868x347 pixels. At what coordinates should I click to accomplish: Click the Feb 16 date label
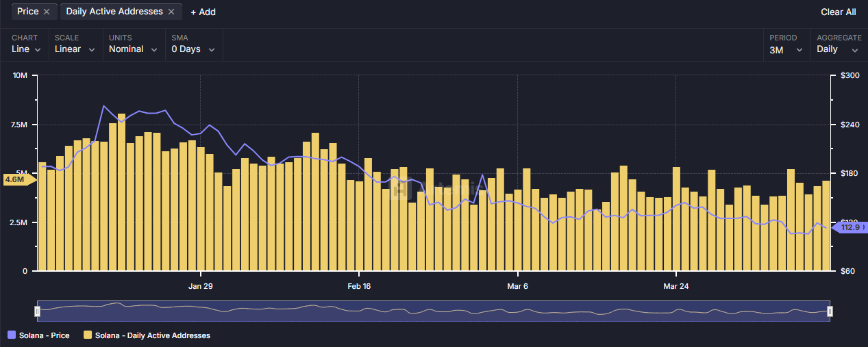359,286
